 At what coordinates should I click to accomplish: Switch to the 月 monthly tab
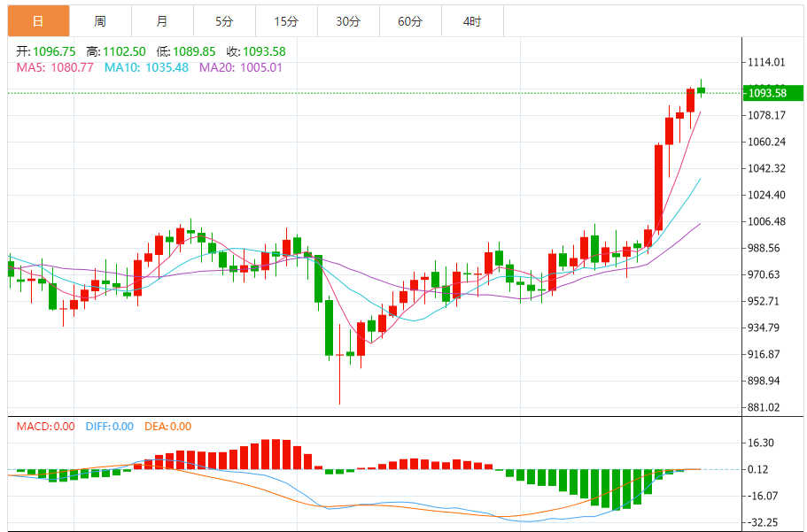[x=163, y=21]
